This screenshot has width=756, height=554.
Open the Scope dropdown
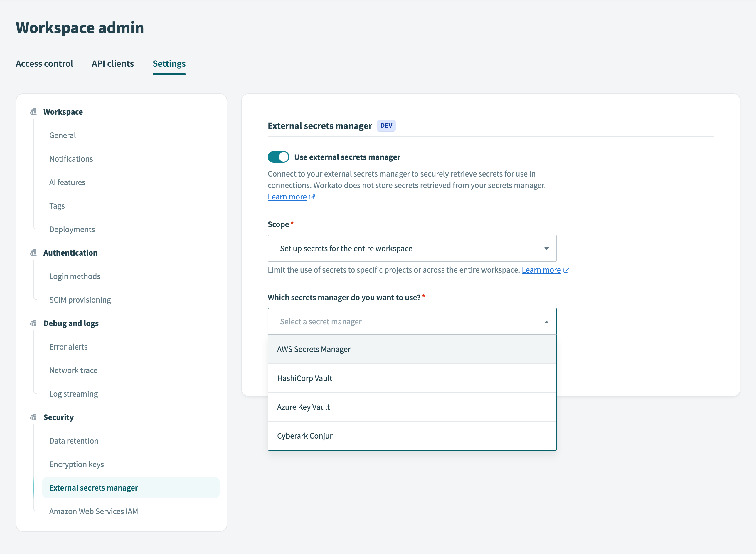[x=412, y=249]
